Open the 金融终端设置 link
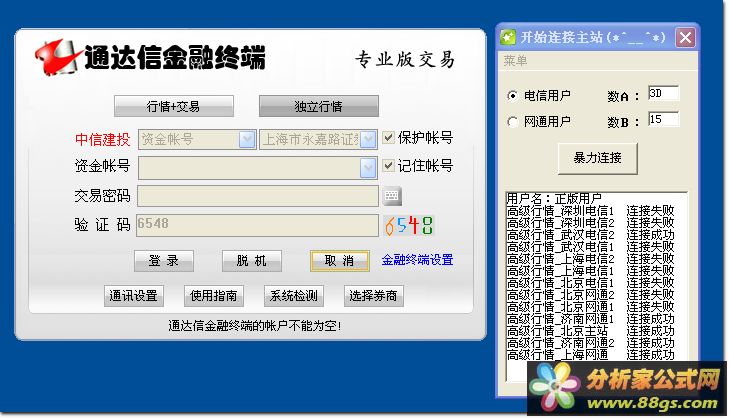The height and width of the screenshot is (418, 729). click(x=418, y=260)
